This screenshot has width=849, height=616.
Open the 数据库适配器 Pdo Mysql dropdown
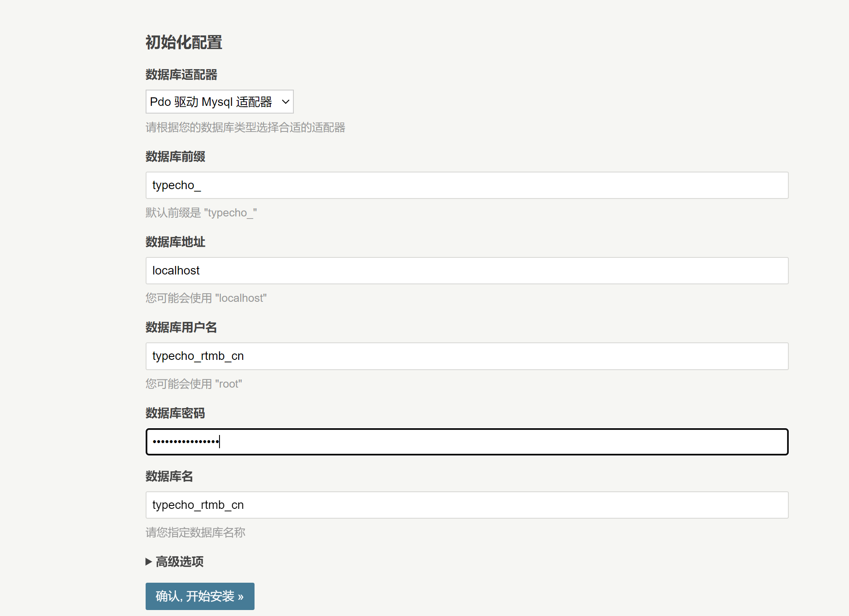pos(219,102)
